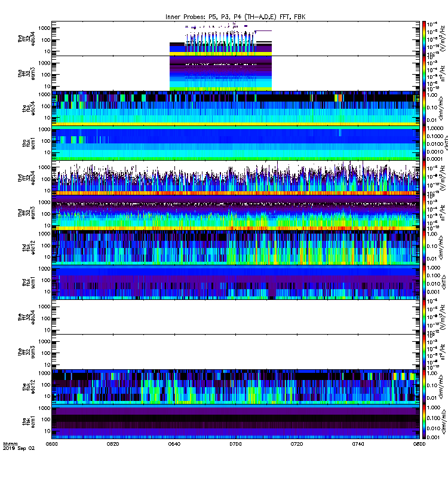Click the '<|nT|>' unit label by tha fbk scm1
This screenshot has width=448, height=478.
coord(446,143)
